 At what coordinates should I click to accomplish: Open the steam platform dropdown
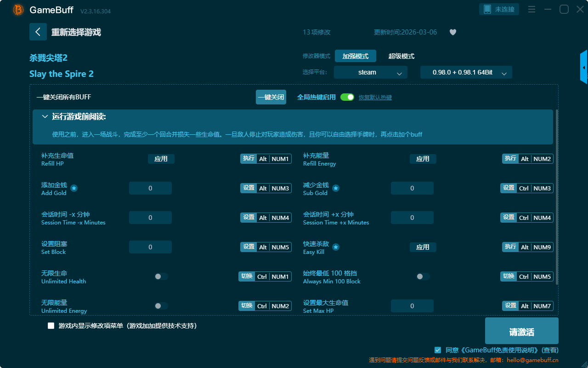pyautogui.click(x=370, y=72)
